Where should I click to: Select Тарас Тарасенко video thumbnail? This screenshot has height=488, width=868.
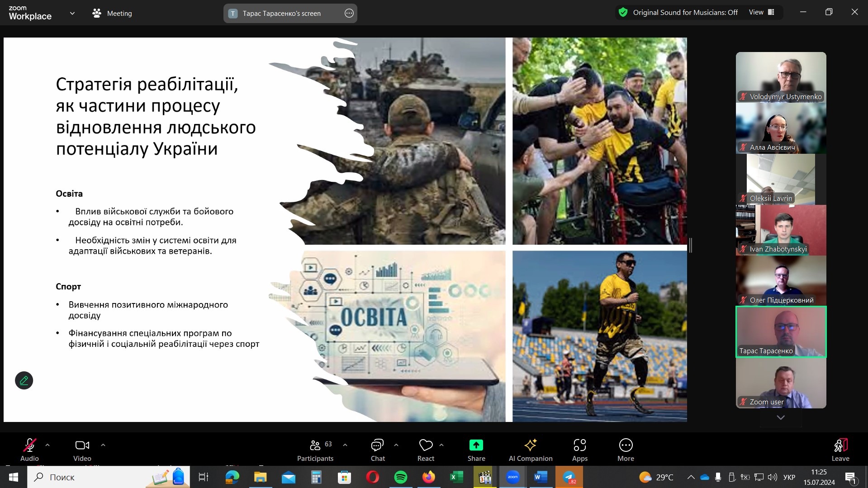(781, 332)
